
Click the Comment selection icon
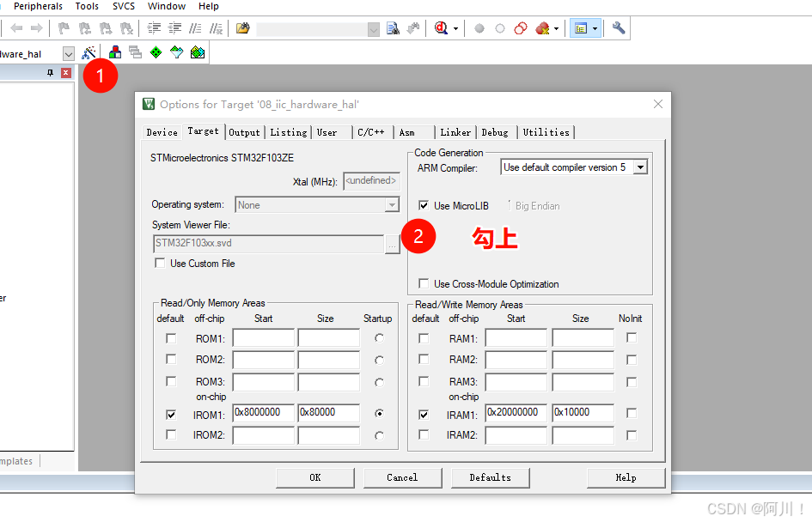pyautogui.click(x=195, y=28)
